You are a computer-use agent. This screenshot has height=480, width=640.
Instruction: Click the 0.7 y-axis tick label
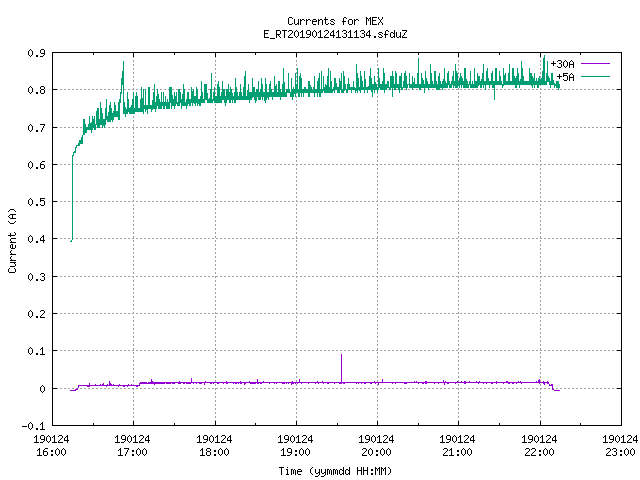pyautogui.click(x=37, y=128)
